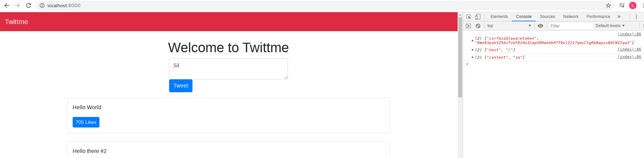Switch to the Network tab
Screen dimensions: 644x158
pos(571,17)
